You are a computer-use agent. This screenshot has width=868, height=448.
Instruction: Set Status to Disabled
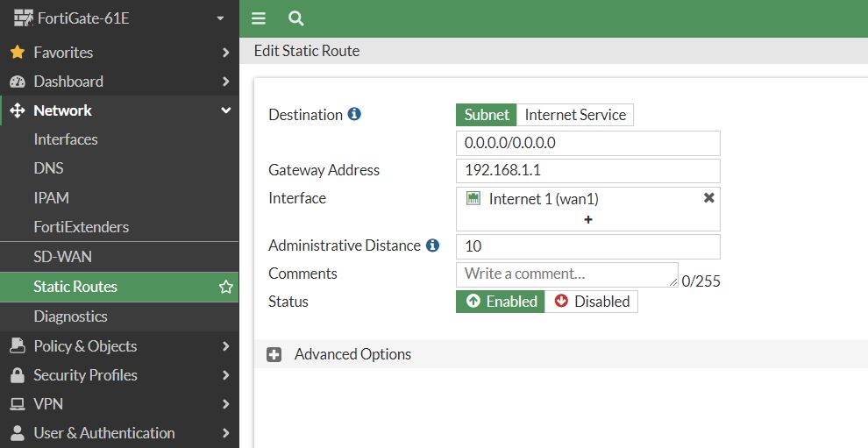point(591,302)
